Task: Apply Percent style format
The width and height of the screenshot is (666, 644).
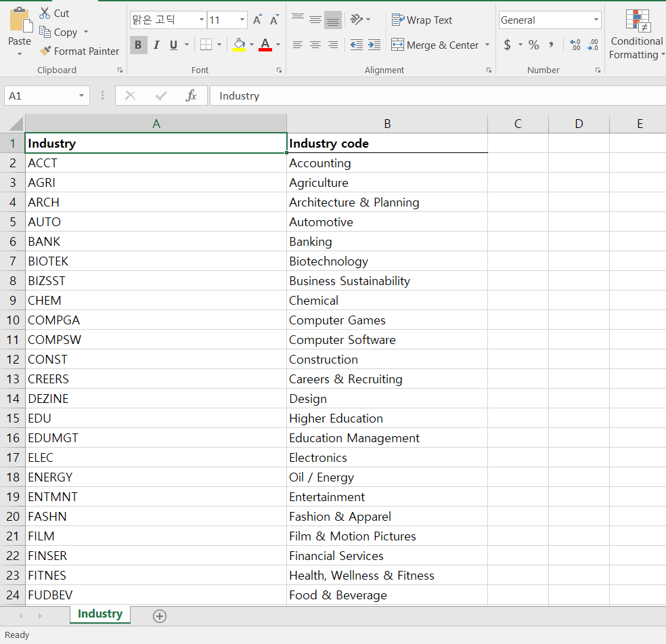Action: pyautogui.click(x=534, y=45)
